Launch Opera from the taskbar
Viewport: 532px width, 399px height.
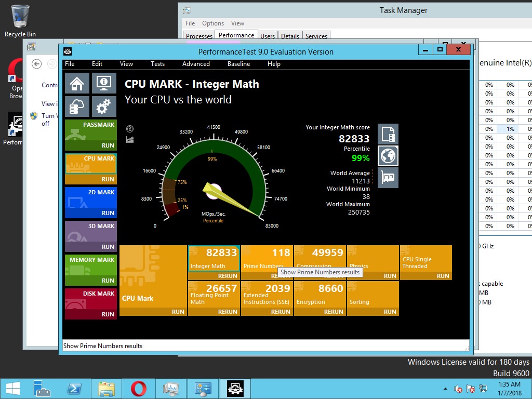coord(138,389)
